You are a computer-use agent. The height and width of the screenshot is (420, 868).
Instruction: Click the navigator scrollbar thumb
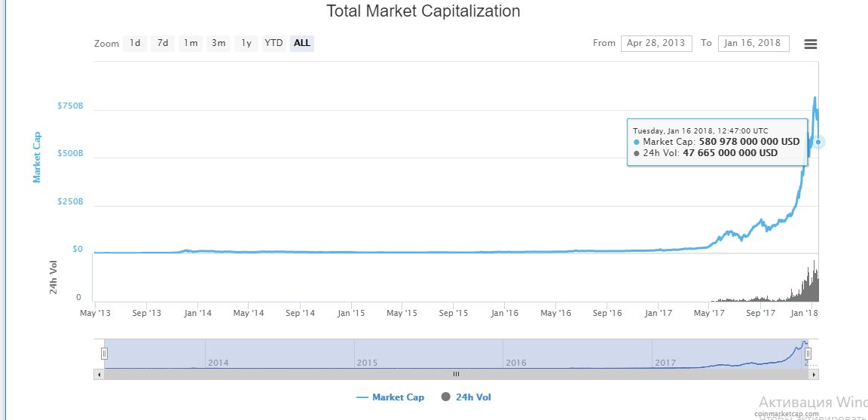(455, 374)
